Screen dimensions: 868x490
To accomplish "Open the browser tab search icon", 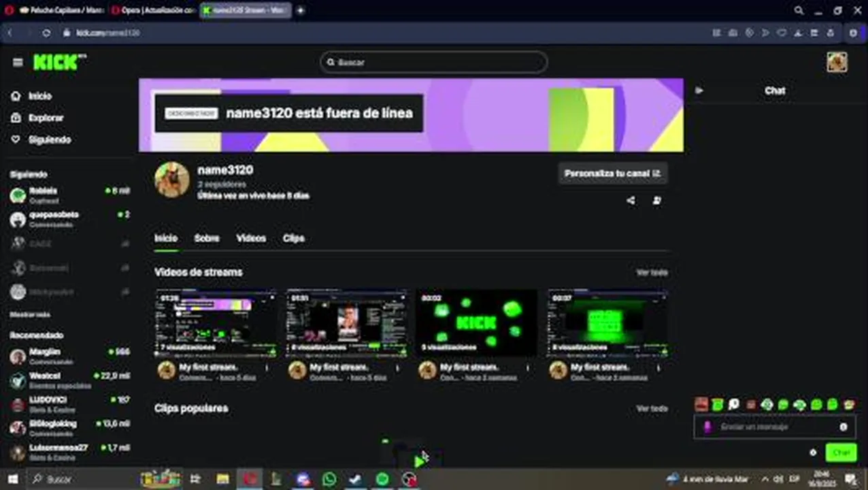I will 799,10.
